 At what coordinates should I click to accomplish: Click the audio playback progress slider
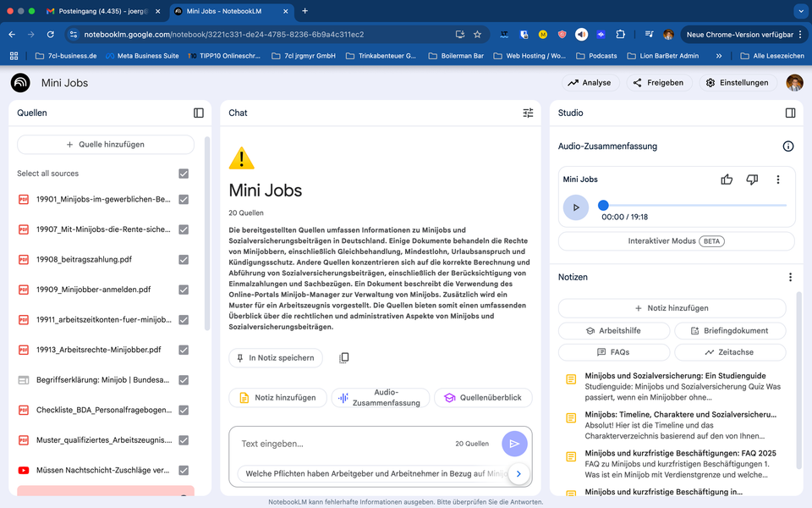tap(601, 204)
